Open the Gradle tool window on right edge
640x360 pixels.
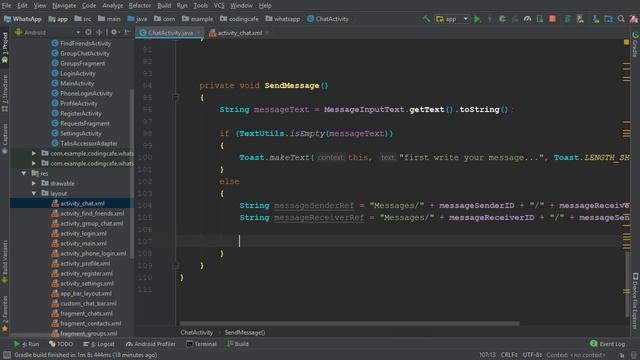(635, 44)
